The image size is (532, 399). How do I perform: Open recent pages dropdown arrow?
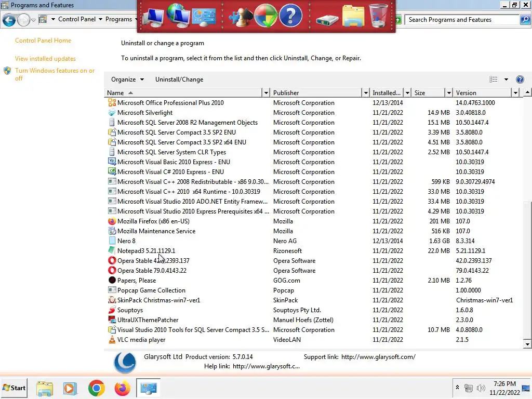pyautogui.click(x=33, y=20)
